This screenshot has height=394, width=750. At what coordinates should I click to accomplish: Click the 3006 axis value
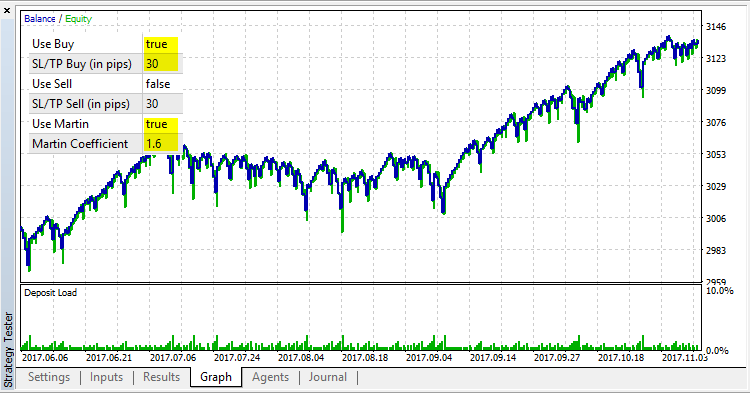pyautogui.click(x=716, y=219)
